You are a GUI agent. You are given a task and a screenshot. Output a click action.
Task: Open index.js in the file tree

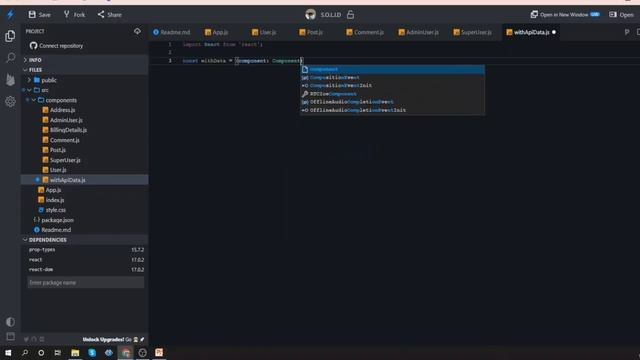click(x=55, y=200)
